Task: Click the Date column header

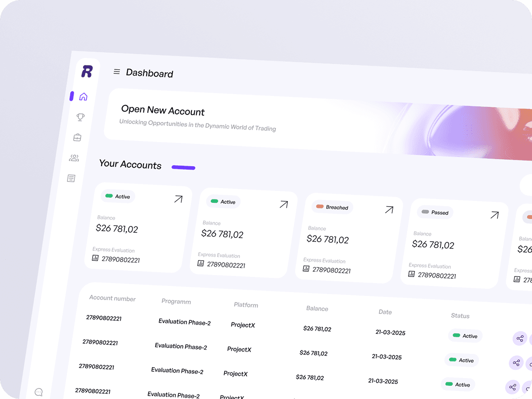Action: point(385,312)
